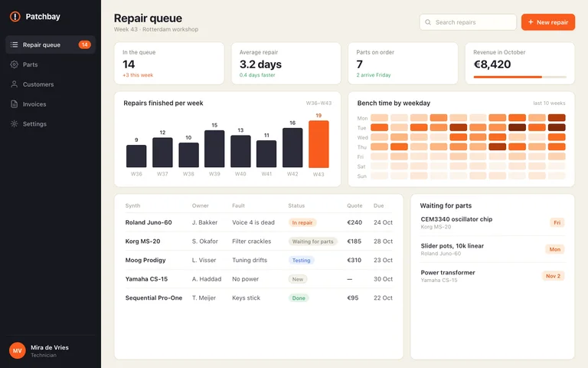Click the Settings sun-shaped icon

[15, 124]
